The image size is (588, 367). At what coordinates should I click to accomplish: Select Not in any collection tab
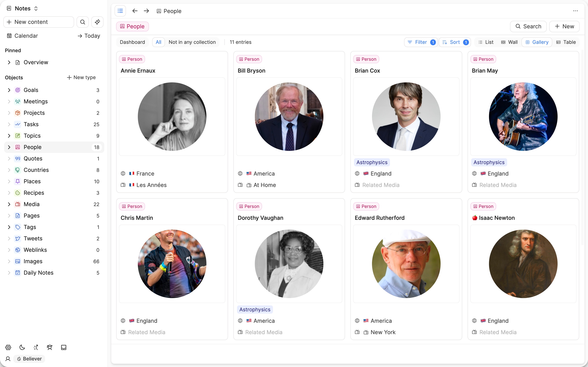click(192, 42)
